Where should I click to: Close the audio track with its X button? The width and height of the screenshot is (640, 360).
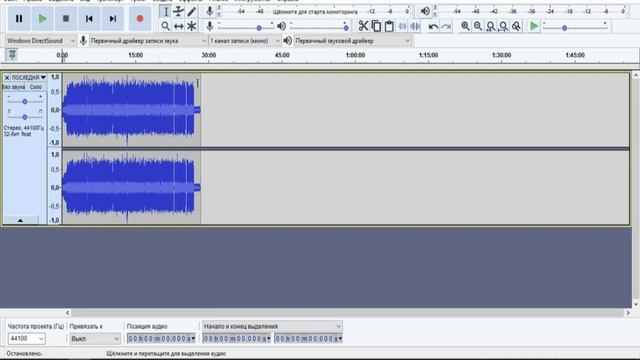click(7, 77)
